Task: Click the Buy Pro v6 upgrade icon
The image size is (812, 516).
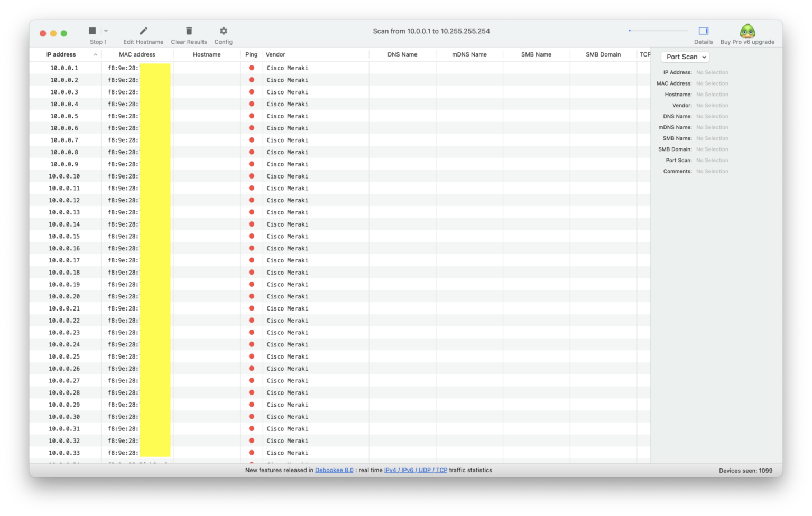Action: (747, 31)
